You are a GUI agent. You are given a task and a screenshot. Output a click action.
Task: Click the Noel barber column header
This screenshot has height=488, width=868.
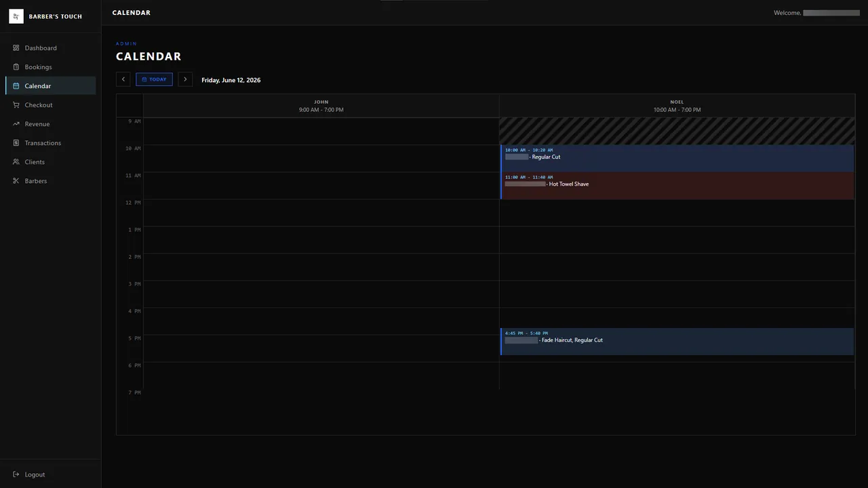(x=677, y=106)
